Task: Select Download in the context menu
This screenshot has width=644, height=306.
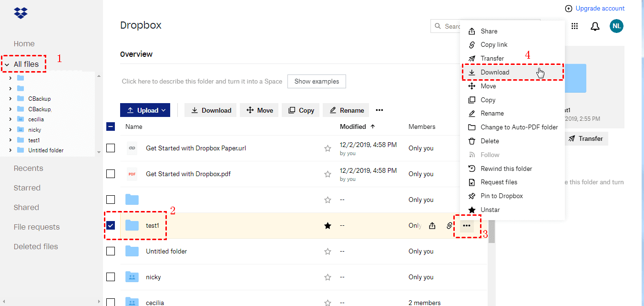Action: point(512,72)
